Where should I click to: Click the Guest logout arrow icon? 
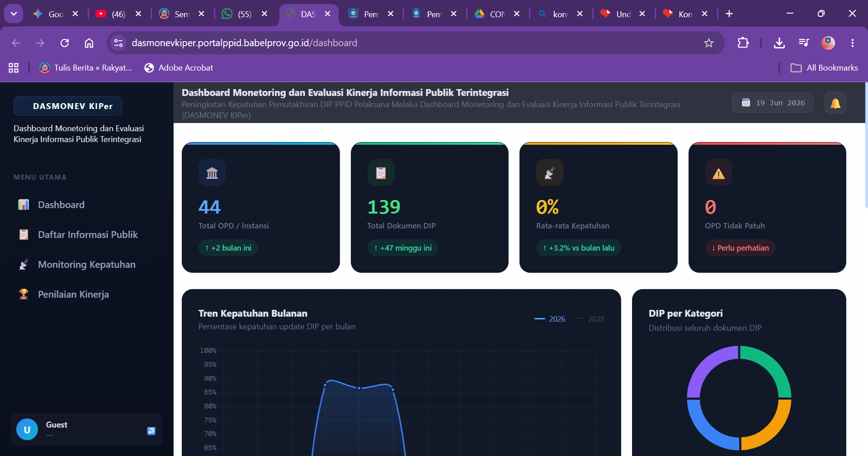151,431
